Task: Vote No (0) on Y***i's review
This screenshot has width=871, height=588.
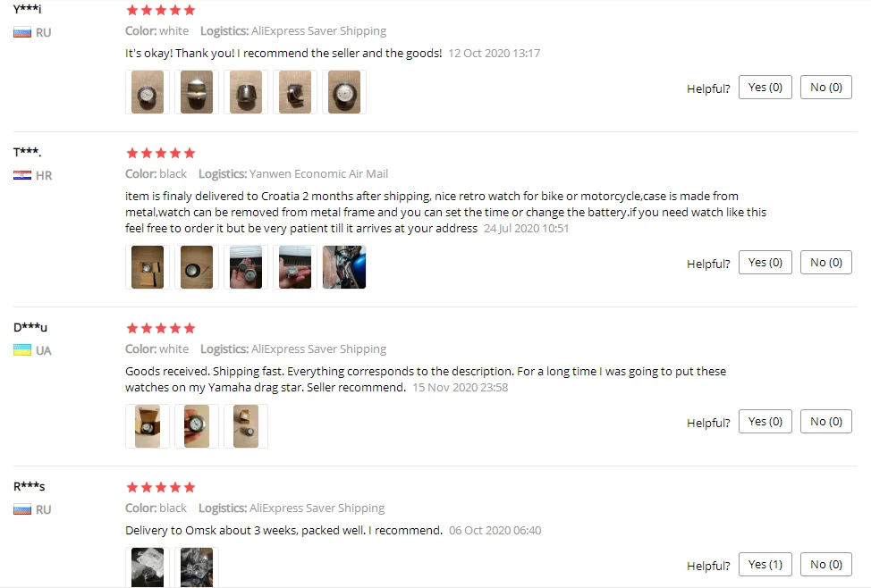Action: tap(826, 88)
